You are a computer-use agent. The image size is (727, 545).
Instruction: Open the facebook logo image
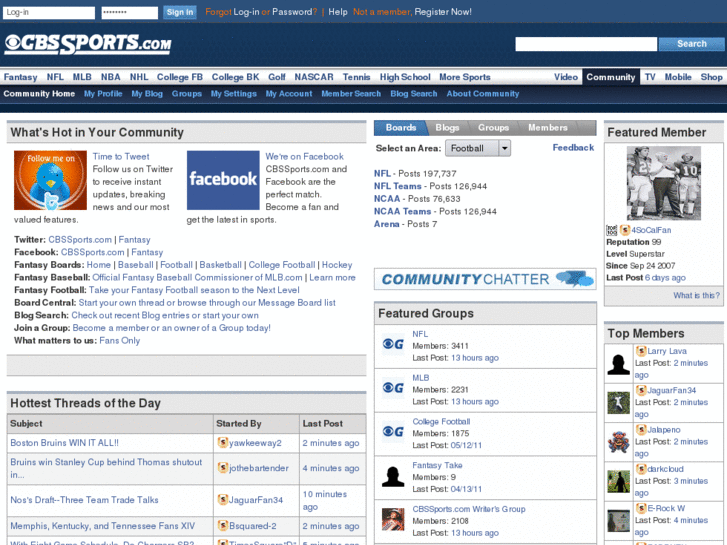pyautogui.click(x=223, y=180)
